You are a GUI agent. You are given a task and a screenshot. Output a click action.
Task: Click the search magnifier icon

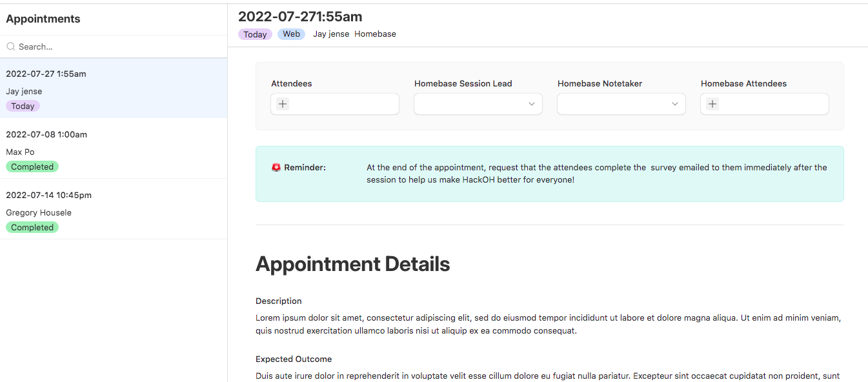click(x=10, y=46)
